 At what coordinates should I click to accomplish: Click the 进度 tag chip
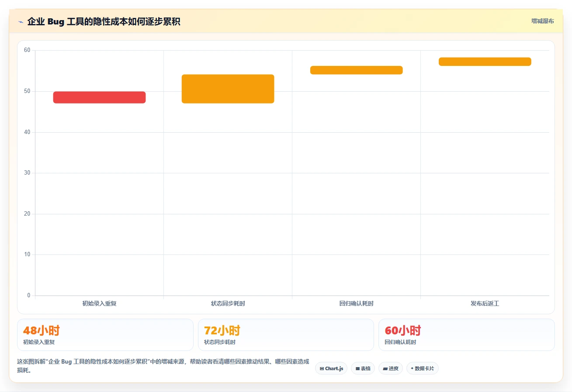pos(391,368)
